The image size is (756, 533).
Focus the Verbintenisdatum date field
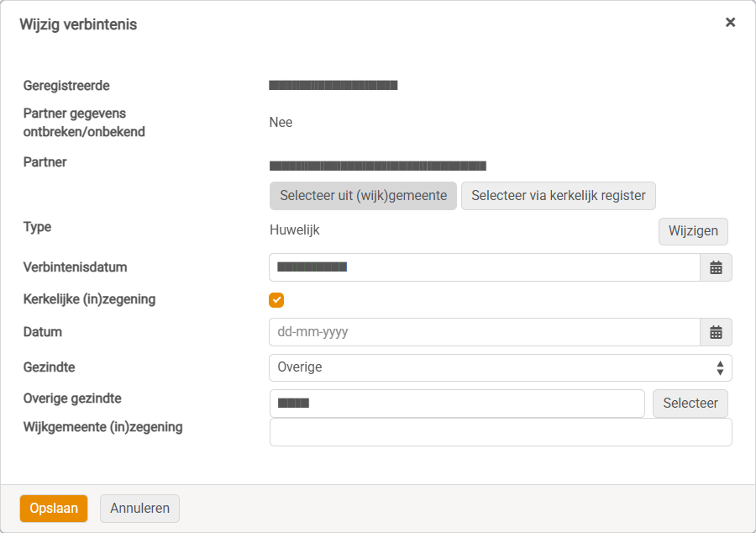(485, 267)
